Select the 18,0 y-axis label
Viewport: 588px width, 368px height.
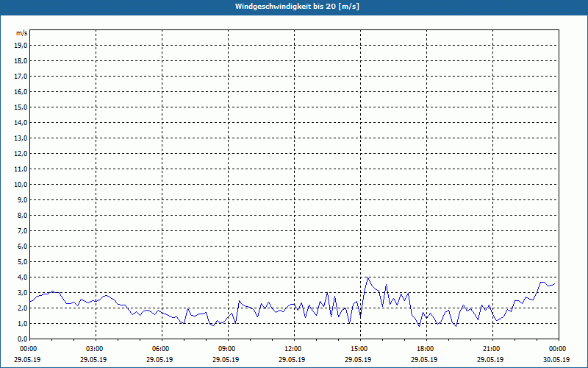[21, 61]
